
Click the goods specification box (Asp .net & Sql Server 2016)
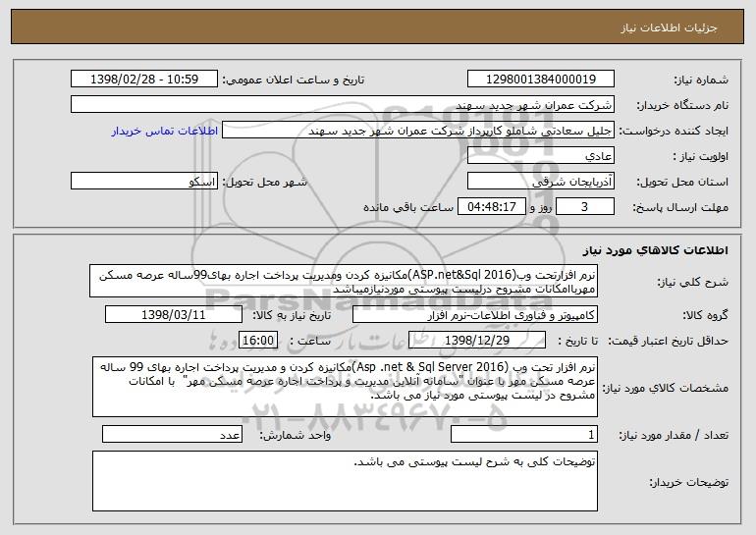tap(345, 387)
